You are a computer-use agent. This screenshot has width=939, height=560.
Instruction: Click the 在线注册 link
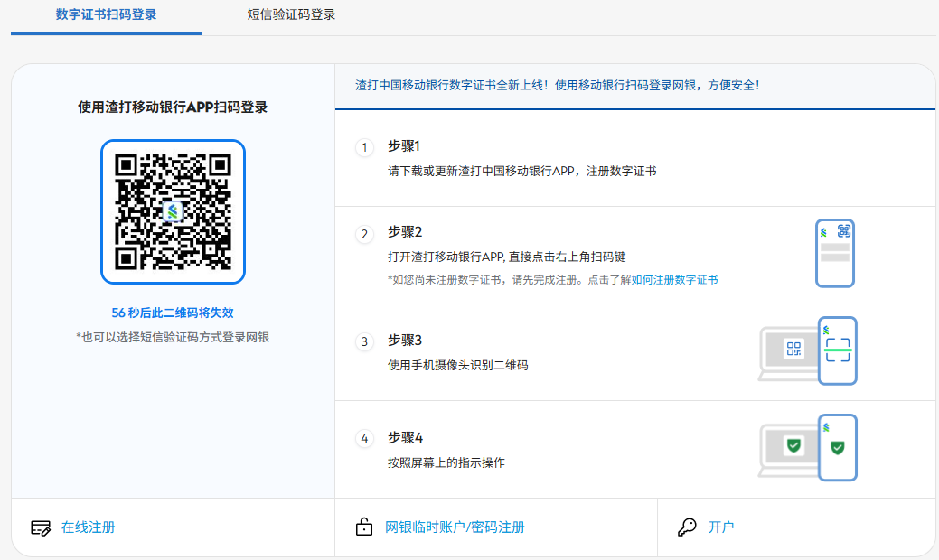[x=89, y=527]
